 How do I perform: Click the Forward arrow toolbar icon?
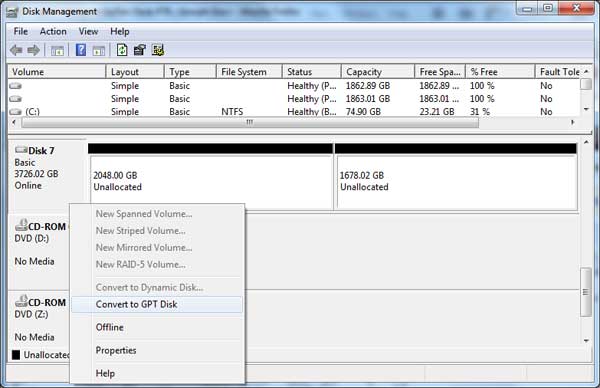click(34, 50)
